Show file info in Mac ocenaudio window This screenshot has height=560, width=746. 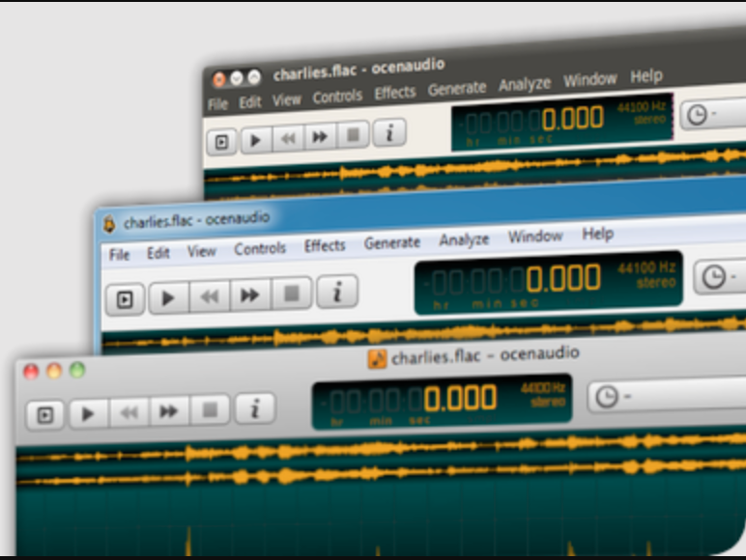255,407
